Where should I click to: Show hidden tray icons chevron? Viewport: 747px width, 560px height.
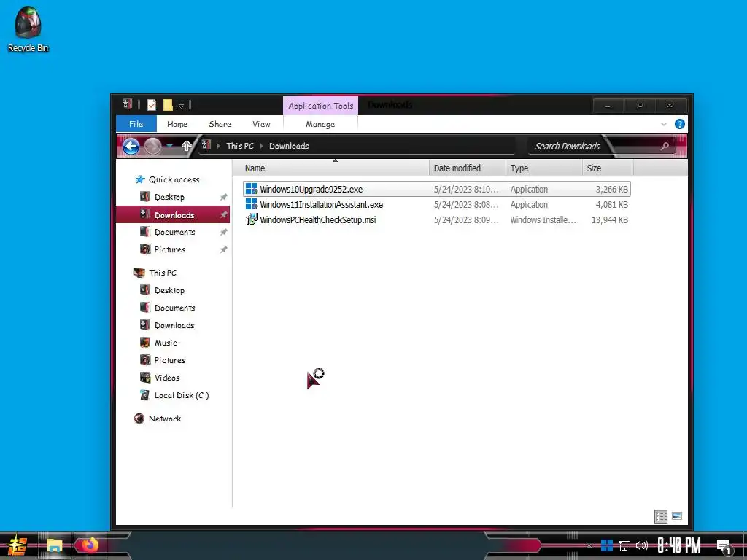pyautogui.click(x=589, y=545)
